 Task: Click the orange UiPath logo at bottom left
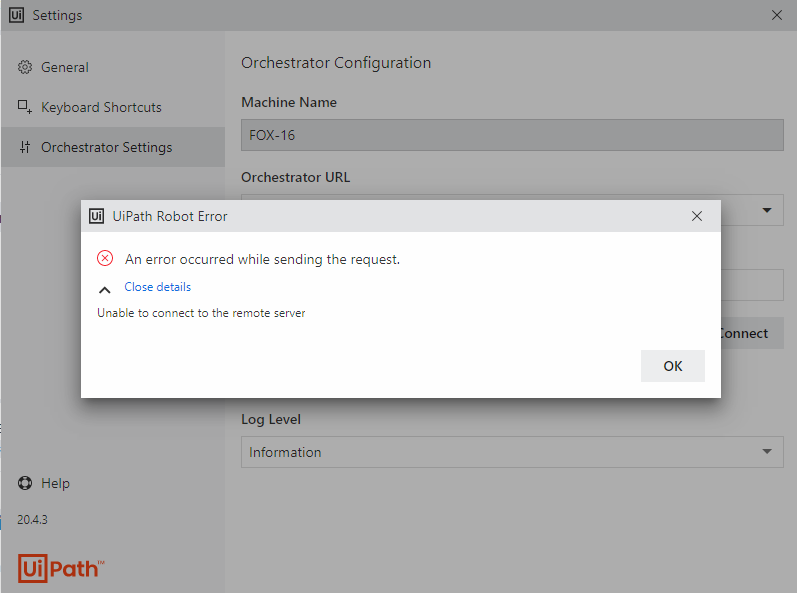[x=61, y=568]
